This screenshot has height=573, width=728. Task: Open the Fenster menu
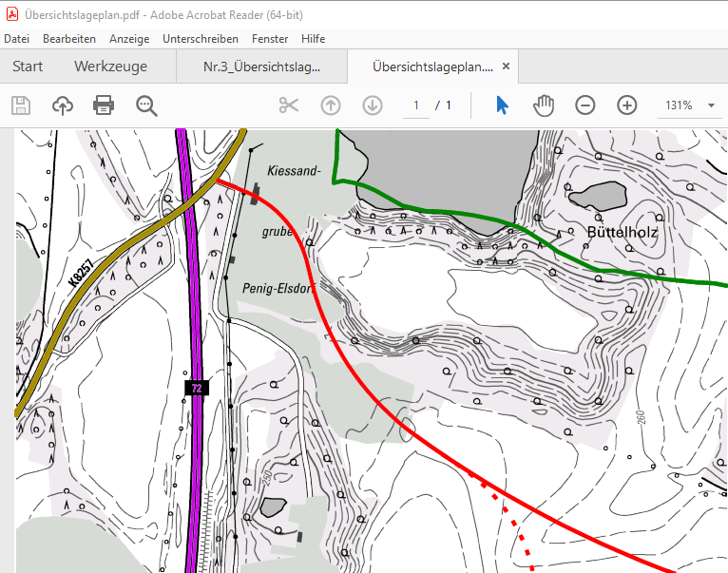click(x=270, y=39)
